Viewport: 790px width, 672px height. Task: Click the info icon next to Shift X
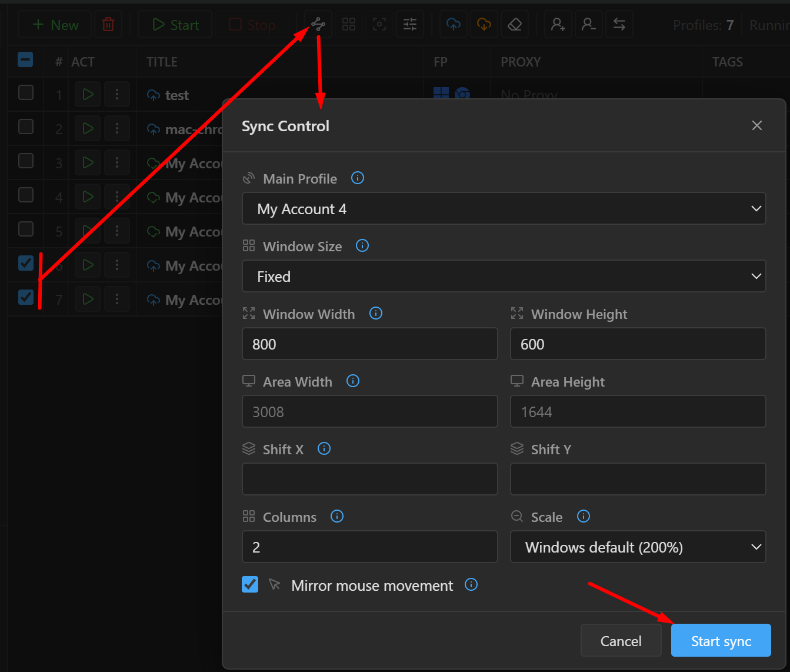coord(324,448)
